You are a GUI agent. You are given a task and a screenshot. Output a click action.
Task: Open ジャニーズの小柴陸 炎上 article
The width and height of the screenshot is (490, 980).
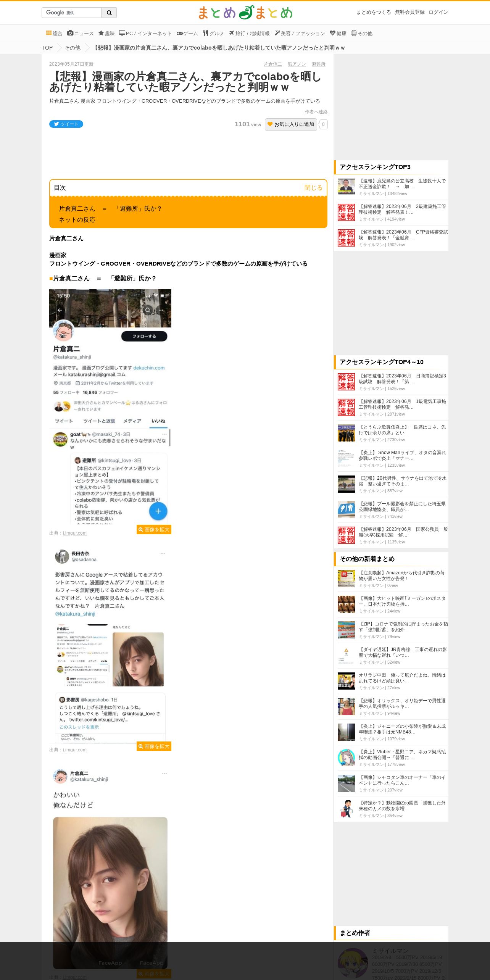(x=402, y=729)
